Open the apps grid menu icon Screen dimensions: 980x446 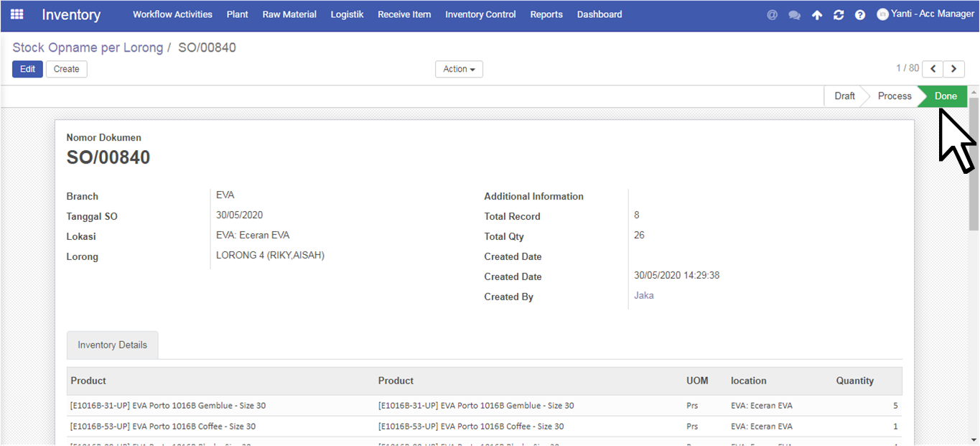pyautogui.click(x=17, y=14)
